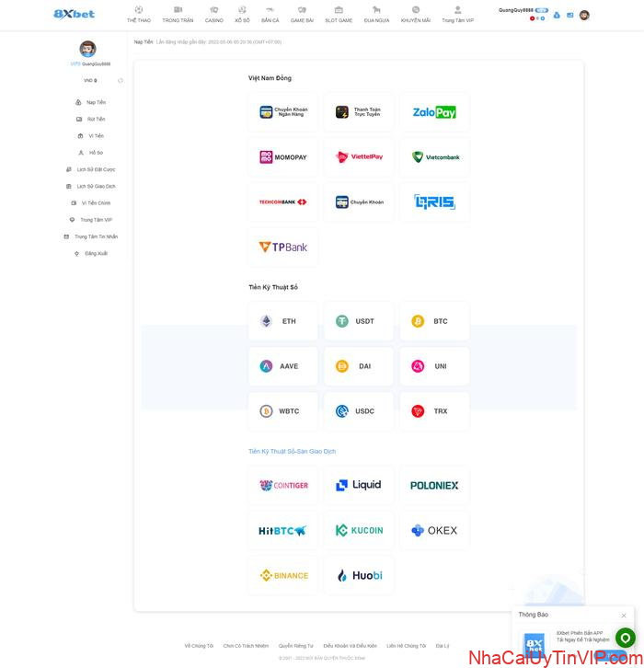This screenshot has width=644, height=668.
Task: Select the ZaloPay payment option
Action: 434,112
